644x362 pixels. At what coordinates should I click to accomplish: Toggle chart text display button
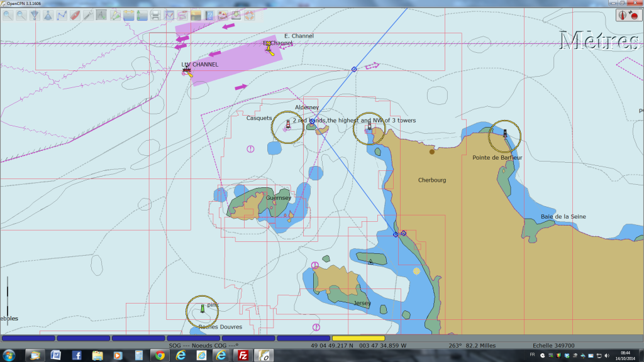click(x=101, y=16)
